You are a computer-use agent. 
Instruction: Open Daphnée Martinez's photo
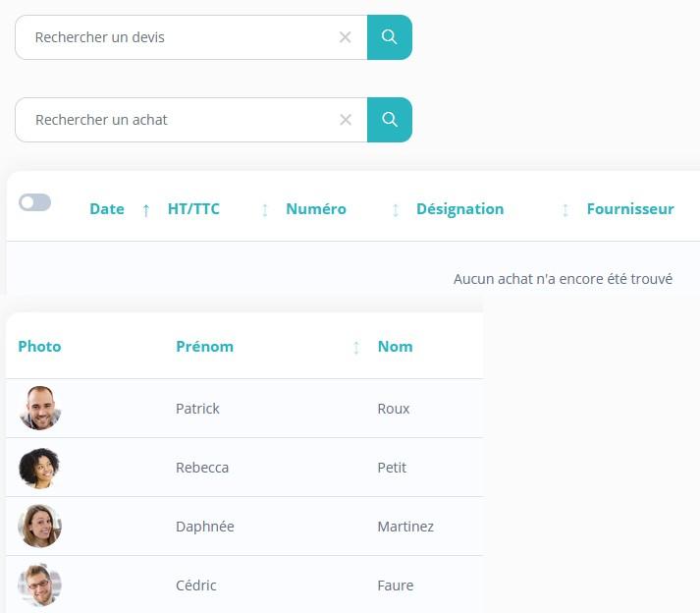click(x=39, y=527)
